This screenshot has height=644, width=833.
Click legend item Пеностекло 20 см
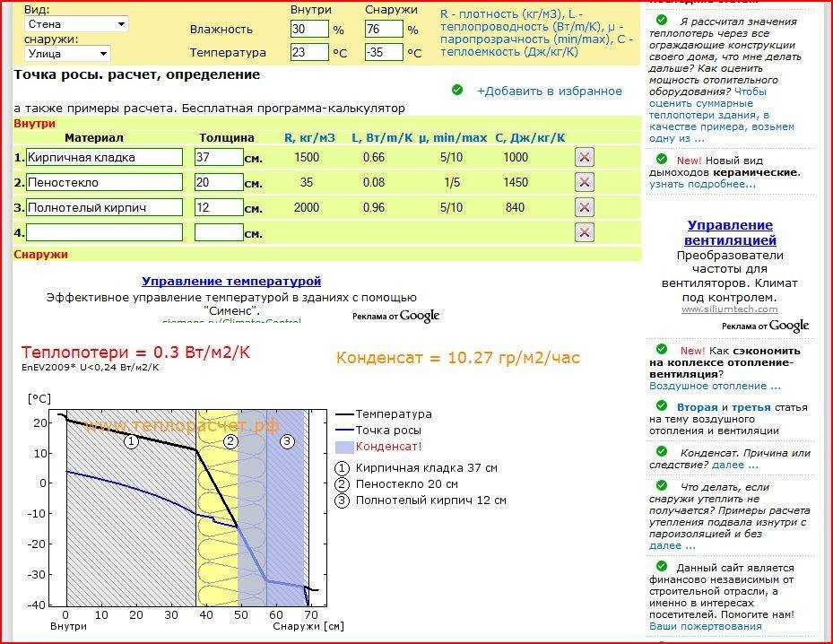click(x=396, y=484)
